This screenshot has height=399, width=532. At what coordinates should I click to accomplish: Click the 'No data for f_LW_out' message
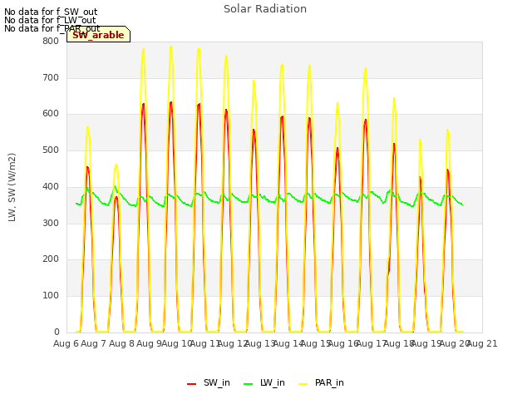coord(50,20)
